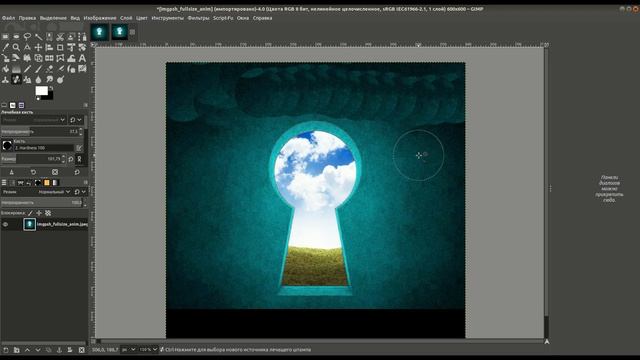This screenshot has height=360, width=640.
Task: Select the Scissors Select tool
Action: pyautogui.click(x=60, y=37)
